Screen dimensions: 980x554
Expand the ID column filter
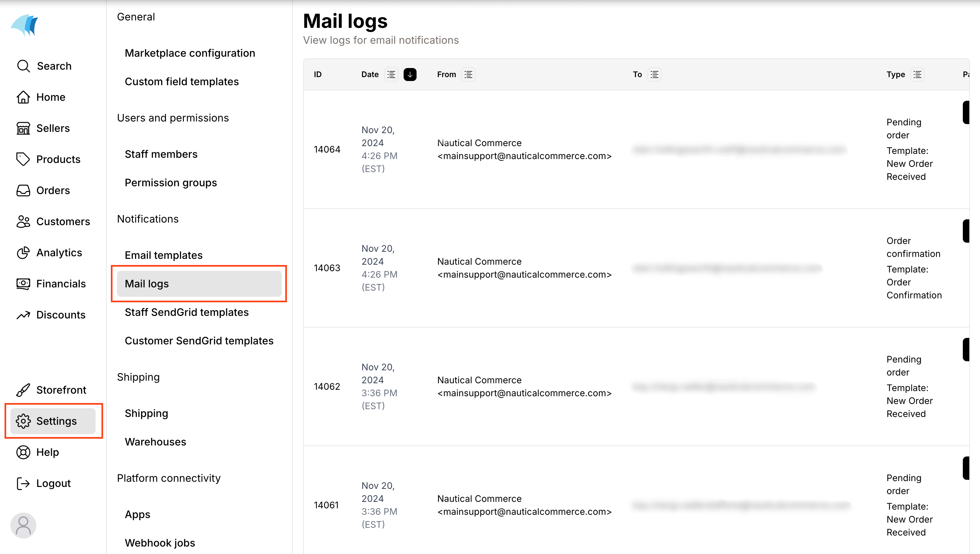coord(319,75)
